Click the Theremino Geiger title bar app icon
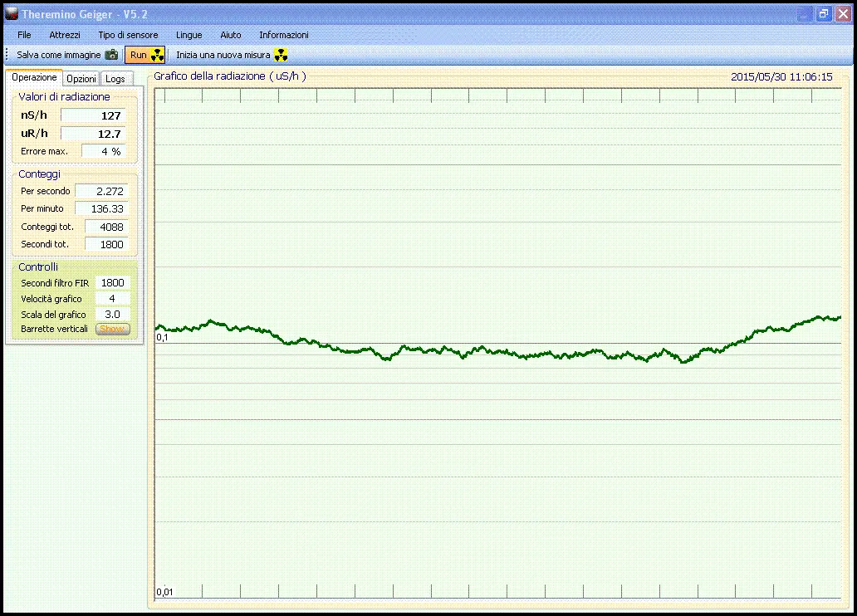Viewport: 857px width, 616px height. click(11, 14)
